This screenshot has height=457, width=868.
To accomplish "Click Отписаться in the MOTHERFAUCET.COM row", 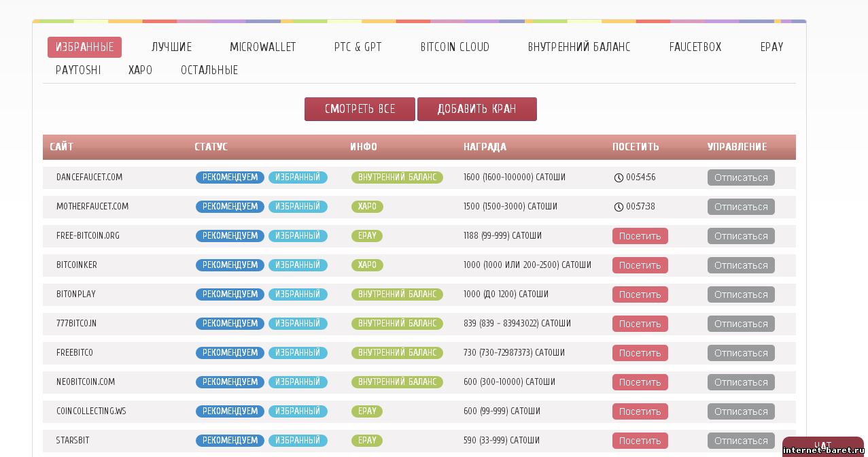I will (741, 207).
